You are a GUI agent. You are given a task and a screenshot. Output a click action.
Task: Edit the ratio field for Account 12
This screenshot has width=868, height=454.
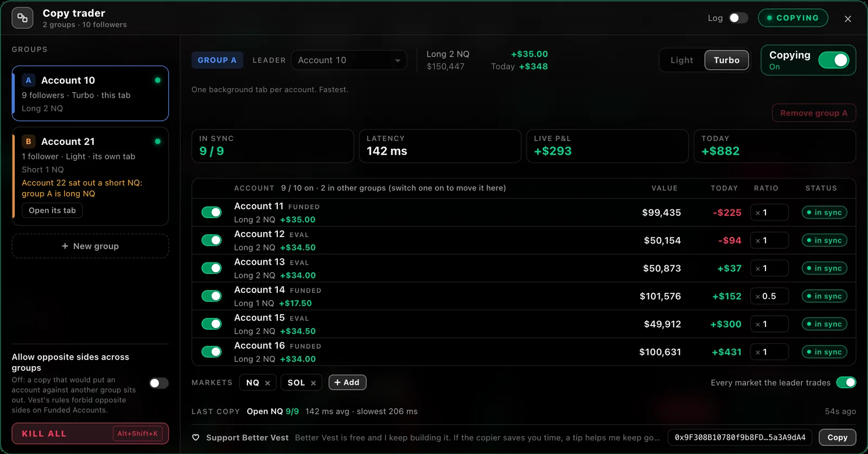(769, 240)
